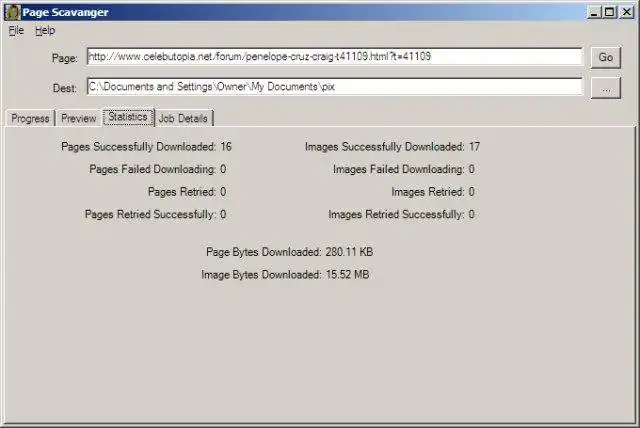
Task: Click the Page Scavanger title bar app icon
Action: (x=12, y=12)
